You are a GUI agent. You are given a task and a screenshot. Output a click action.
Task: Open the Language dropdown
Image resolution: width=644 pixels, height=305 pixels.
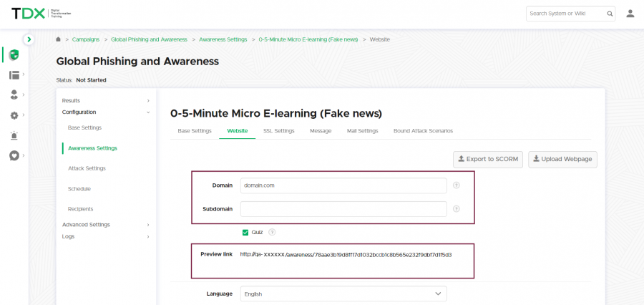[x=343, y=294]
